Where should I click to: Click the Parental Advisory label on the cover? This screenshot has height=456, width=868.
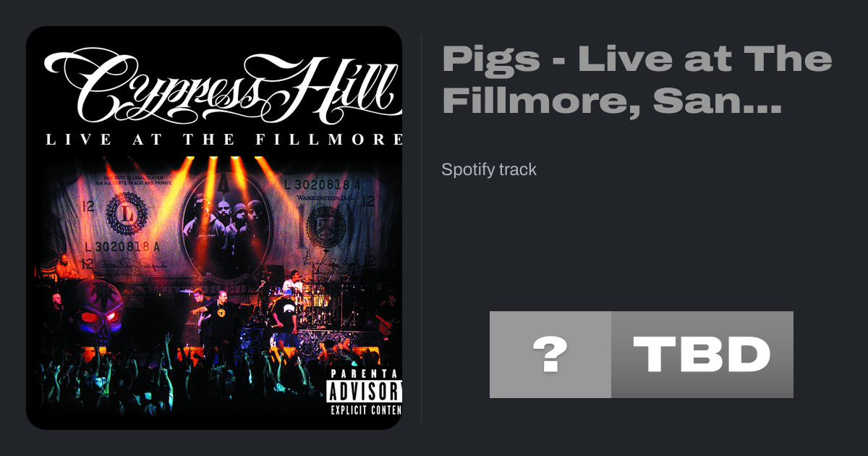364,392
